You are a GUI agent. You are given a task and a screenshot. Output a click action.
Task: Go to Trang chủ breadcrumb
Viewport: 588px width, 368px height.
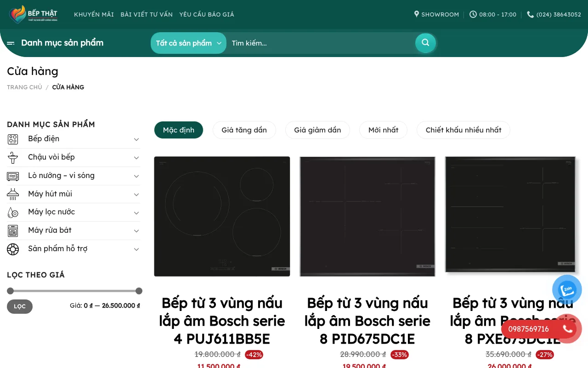pyautogui.click(x=24, y=87)
